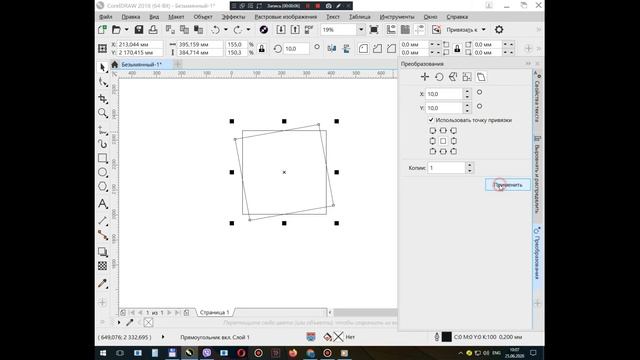Click the Копии input field
Image resolution: width=640 pixels, height=360 pixels.
pyautogui.click(x=446, y=168)
